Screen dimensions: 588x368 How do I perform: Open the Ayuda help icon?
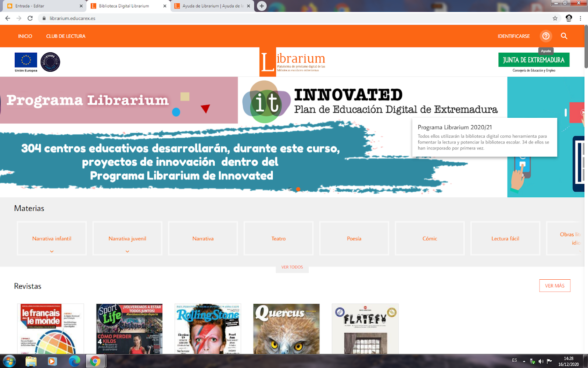pos(546,36)
